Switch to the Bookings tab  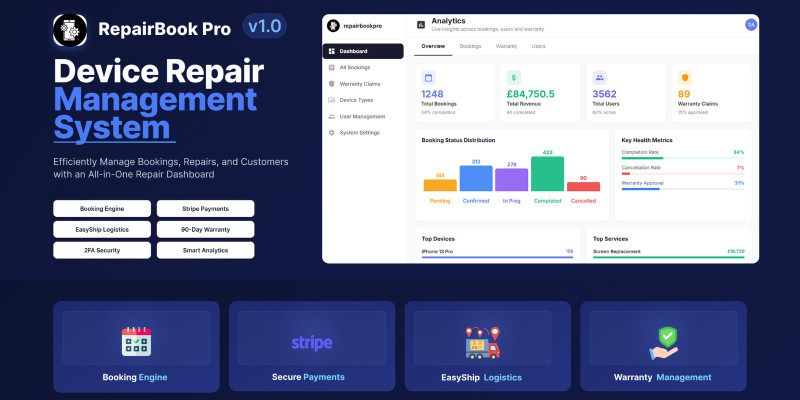[469, 46]
